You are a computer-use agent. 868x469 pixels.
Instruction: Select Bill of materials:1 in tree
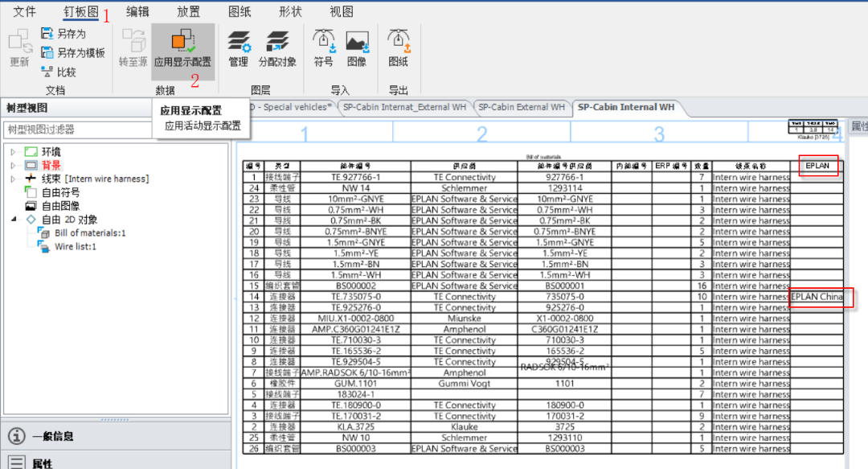(x=90, y=233)
